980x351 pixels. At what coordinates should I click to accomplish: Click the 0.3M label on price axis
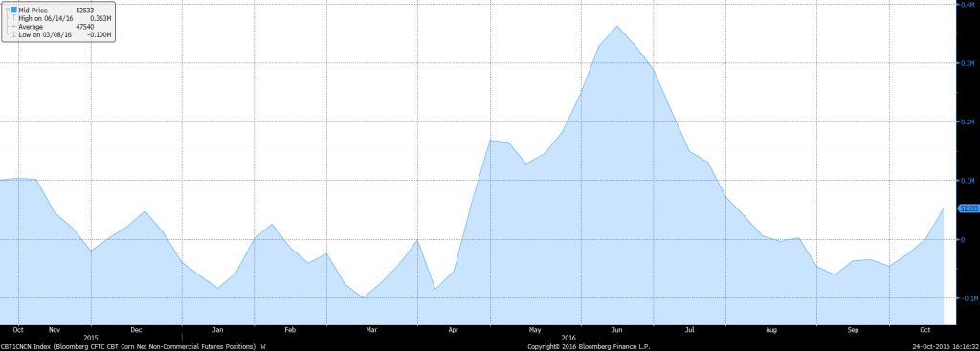(x=969, y=64)
